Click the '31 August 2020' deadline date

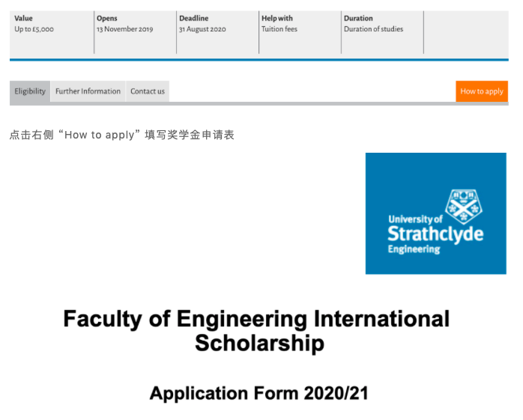click(x=202, y=30)
